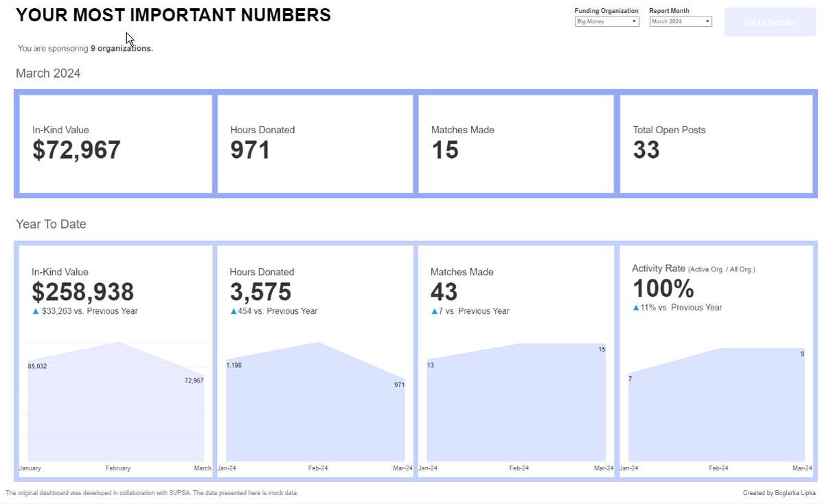
Task: Select the March 2024 Matches Made big number 15
Action: (x=445, y=150)
